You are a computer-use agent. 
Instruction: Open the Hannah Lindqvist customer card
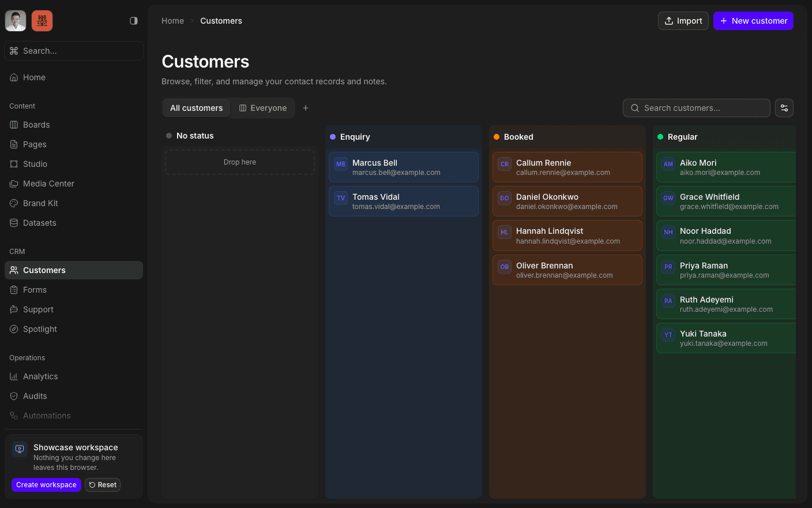567,236
